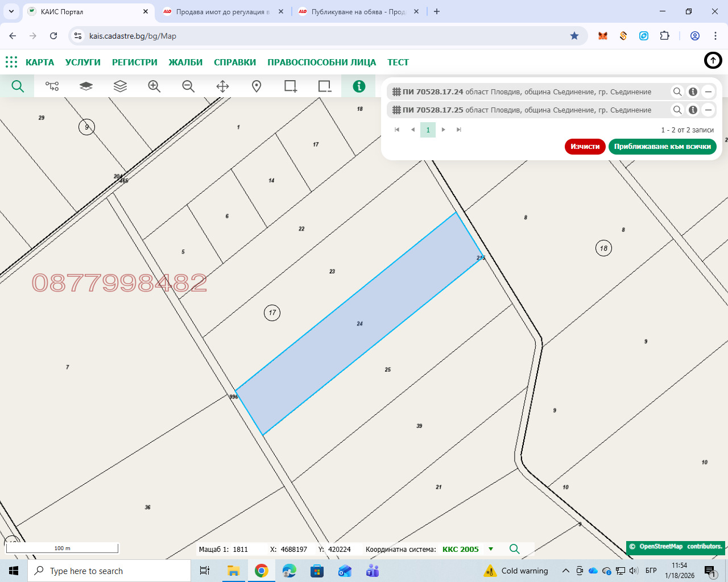The height and width of the screenshot is (582, 728).
Task: Open the ККС 2005 coordinate system dropdown
Action: coord(462,549)
